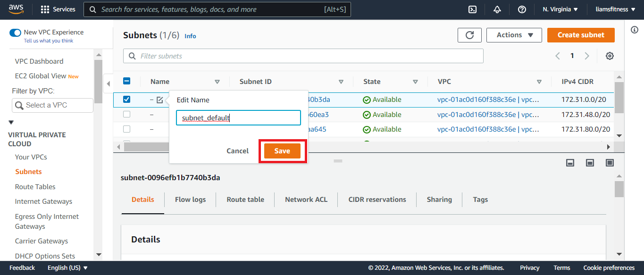The height and width of the screenshot is (275, 644).
Task: Toggle New VPC Experience switch
Action: coord(16,33)
